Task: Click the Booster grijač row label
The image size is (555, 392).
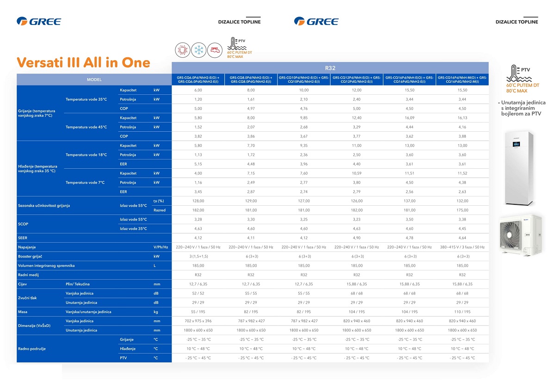Action: 31,257
